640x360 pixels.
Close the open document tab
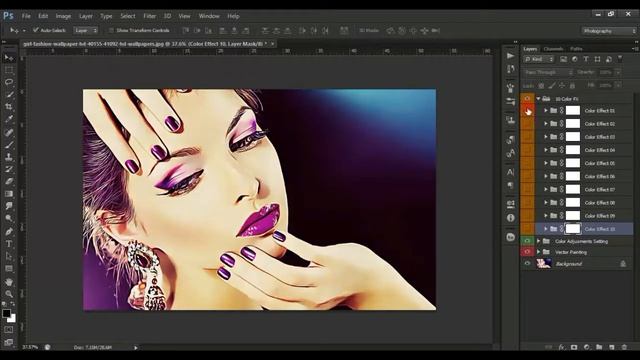272,43
